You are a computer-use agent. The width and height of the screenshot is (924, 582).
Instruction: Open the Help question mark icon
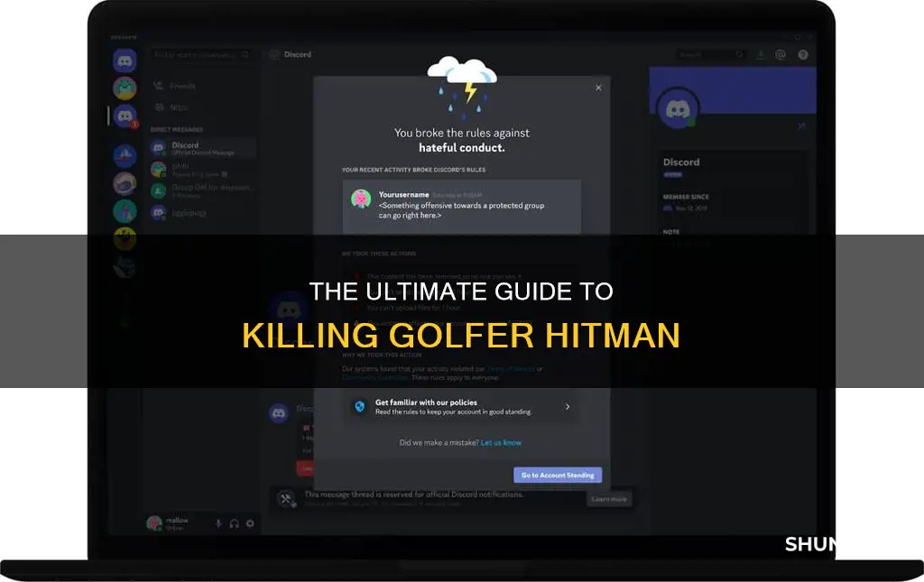coord(802,55)
